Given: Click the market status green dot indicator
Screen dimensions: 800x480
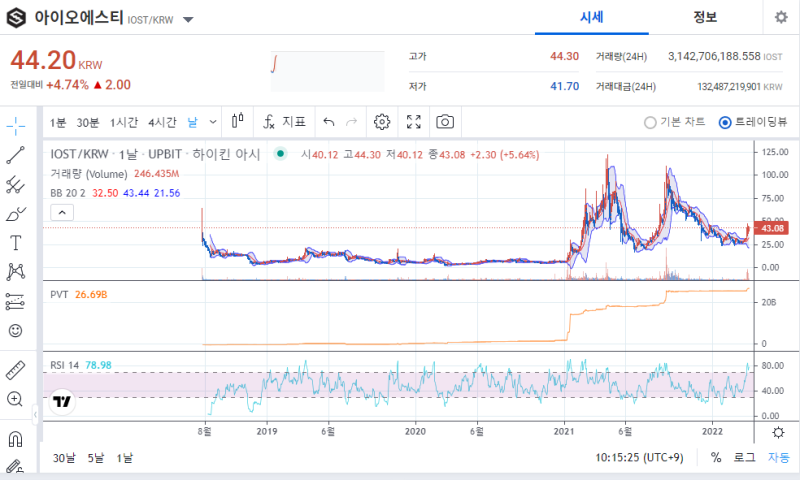Looking at the screenshot, I should [x=280, y=153].
